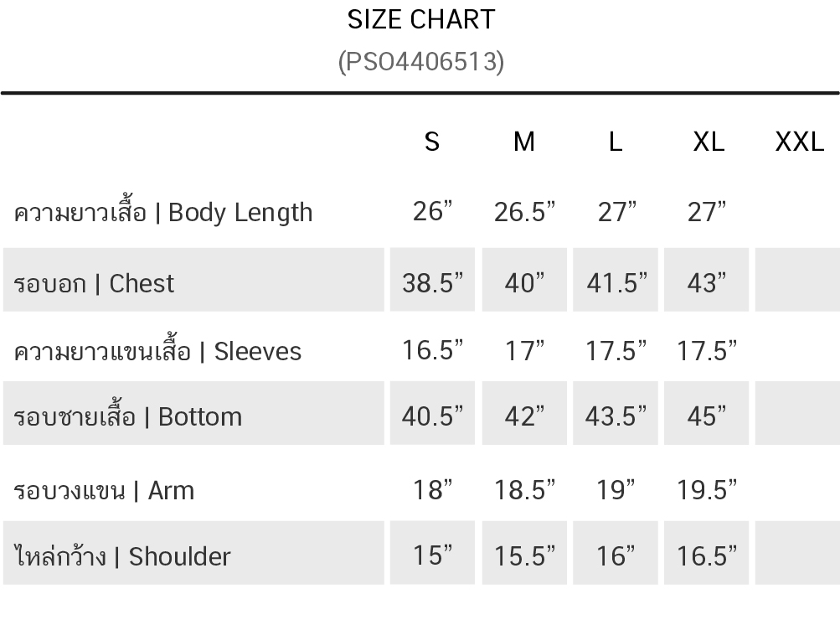Click the product code PSO4406513
Image resolution: width=840 pixels, height=625 pixels.
pyautogui.click(x=421, y=62)
